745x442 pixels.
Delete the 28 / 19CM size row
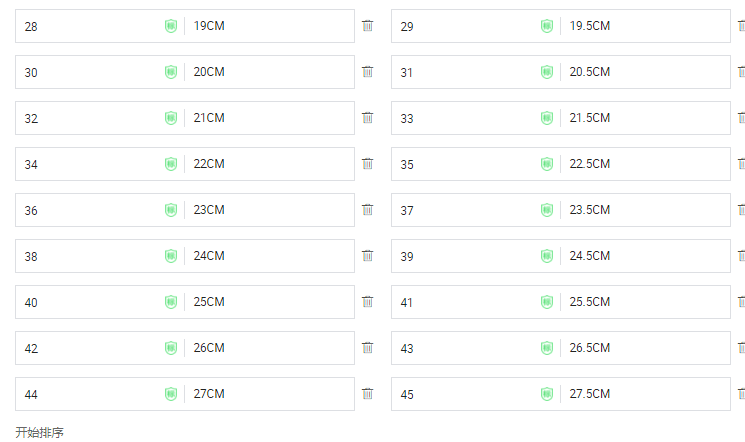pyautogui.click(x=367, y=26)
